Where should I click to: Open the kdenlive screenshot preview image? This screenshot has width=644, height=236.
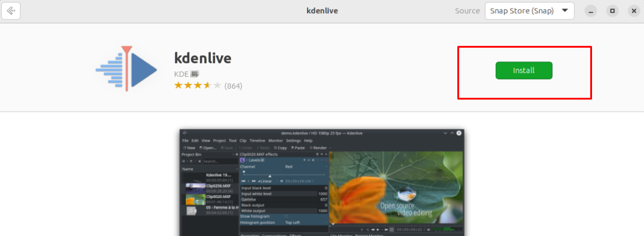[321, 182]
